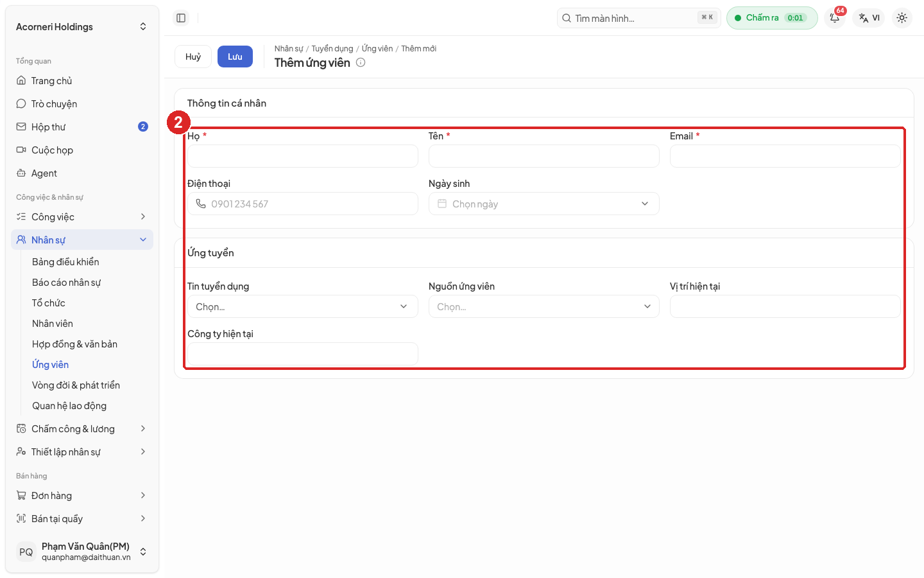Click the Nhân sự people icon
924x578 pixels.
coord(21,240)
